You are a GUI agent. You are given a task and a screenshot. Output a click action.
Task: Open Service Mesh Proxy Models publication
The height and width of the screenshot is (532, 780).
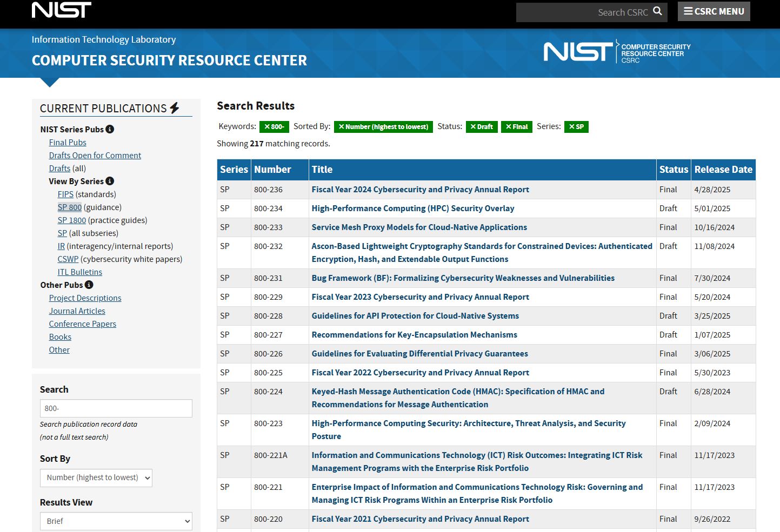click(419, 227)
